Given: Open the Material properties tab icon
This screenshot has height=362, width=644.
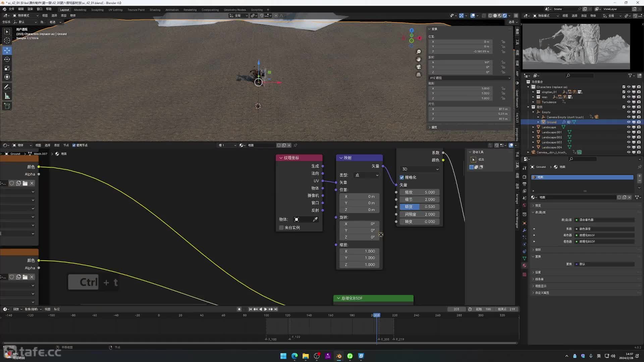Looking at the screenshot, I should (525, 265).
